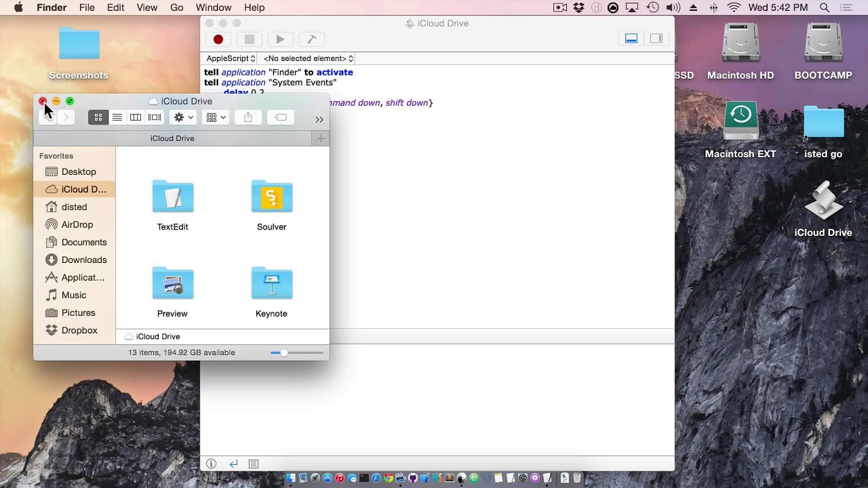The width and height of the screenshot is (868, 488).
Task: Open a new Finder tab with plus button
Action: click(x=320, y=138)
